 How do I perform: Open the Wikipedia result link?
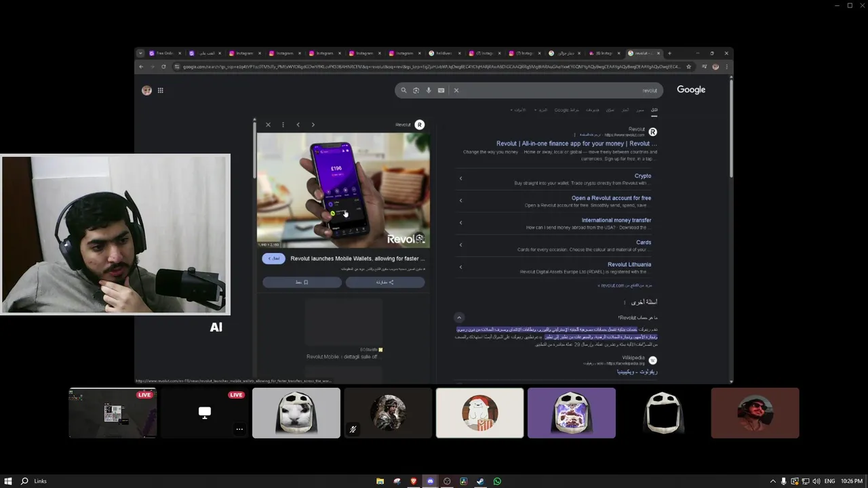coord(637,371)
